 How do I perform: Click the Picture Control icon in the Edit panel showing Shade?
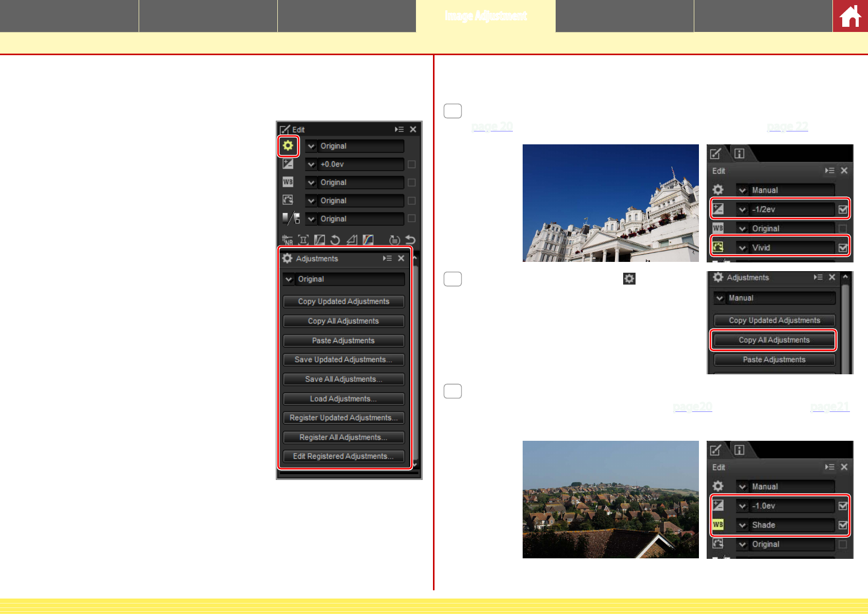pyautogui.click(x=718, y=544)
